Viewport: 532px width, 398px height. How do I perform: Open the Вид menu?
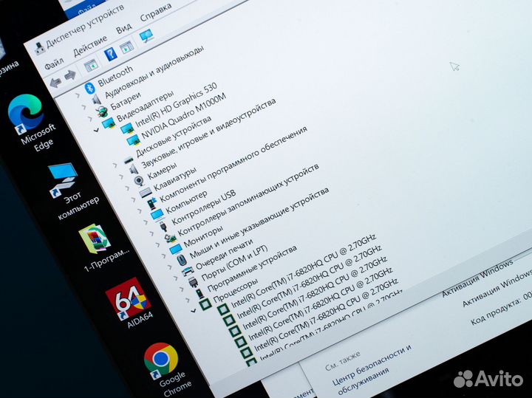point(124,29)
